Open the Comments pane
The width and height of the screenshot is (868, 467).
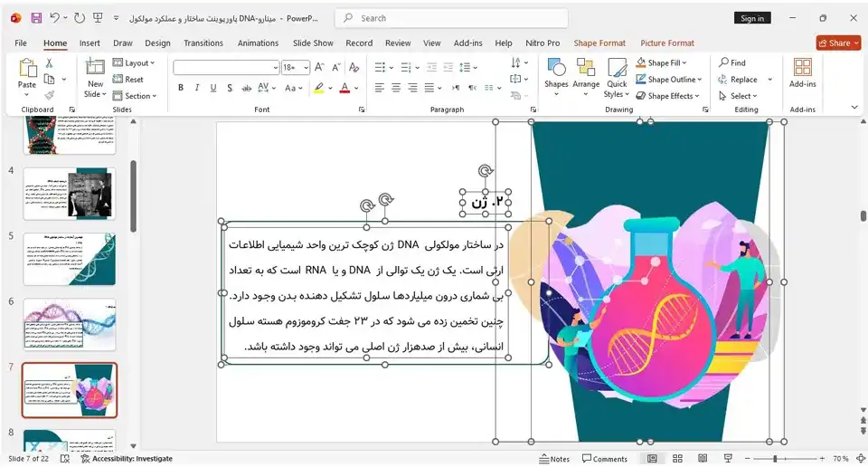(605, 459)
